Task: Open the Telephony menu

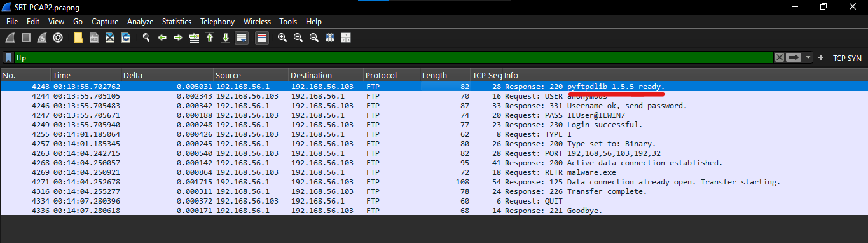Action: [x=217, y=22]
